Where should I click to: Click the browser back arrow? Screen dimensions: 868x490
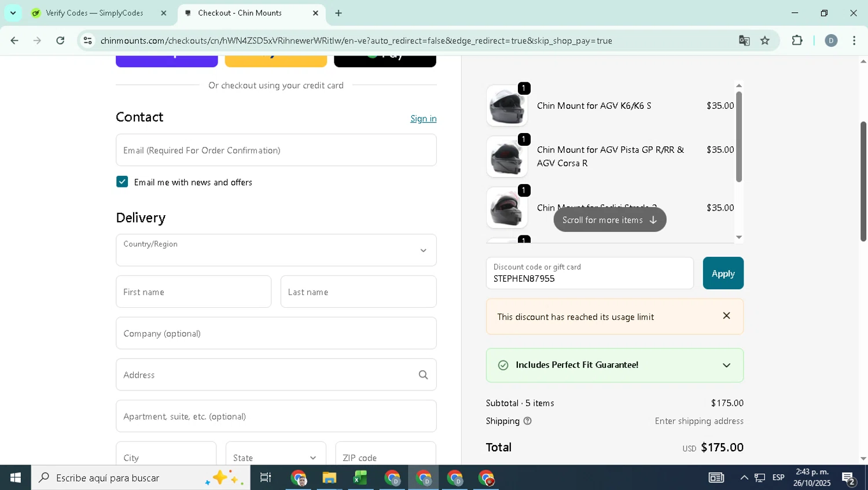14,40
